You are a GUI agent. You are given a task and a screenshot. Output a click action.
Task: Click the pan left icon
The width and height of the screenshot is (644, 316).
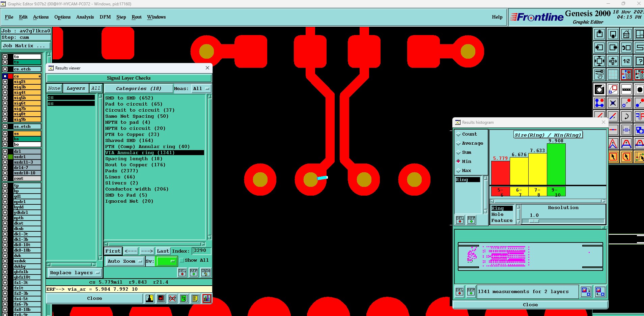tap(599, 48)
